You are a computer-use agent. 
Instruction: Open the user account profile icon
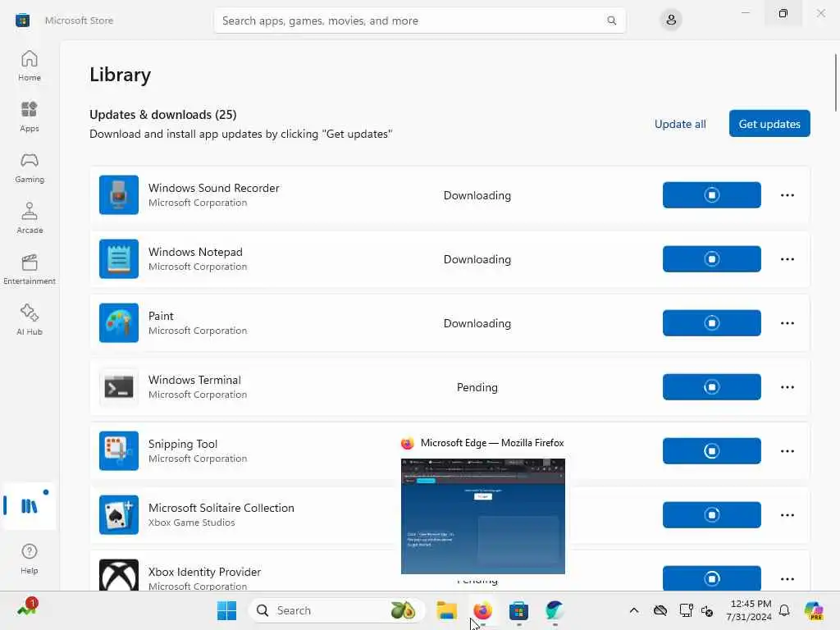tap(671, 21)
